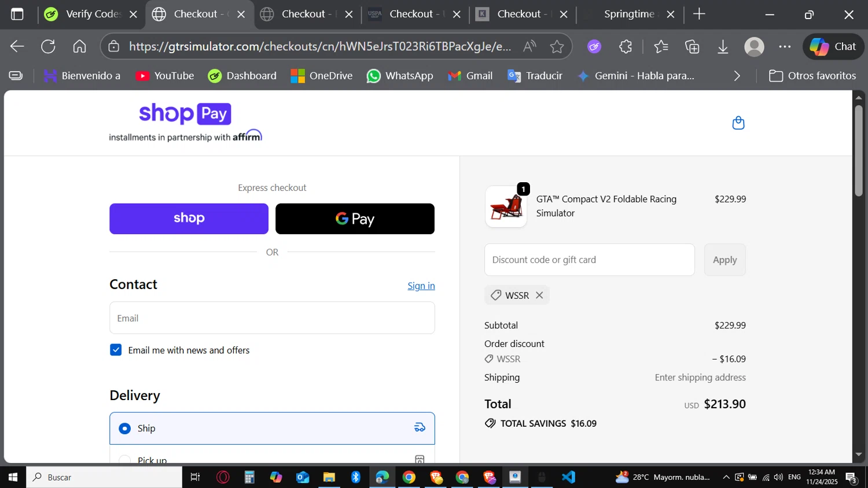Open the Gemini bookmark
The width and height of the screenshot is (868, 488).
click(x=636, y=76)
